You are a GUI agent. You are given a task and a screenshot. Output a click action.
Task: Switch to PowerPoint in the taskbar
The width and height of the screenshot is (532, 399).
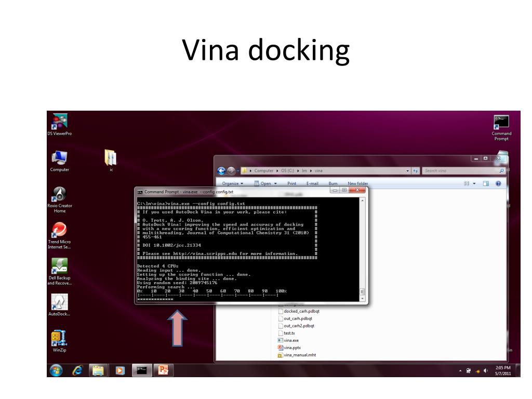tap(163, 370)
